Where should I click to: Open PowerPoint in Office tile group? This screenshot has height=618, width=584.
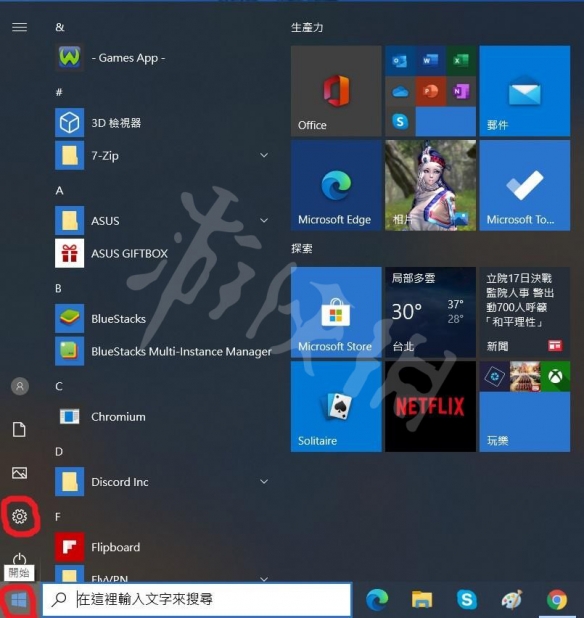pyautogui.click(x=430, y=91)
